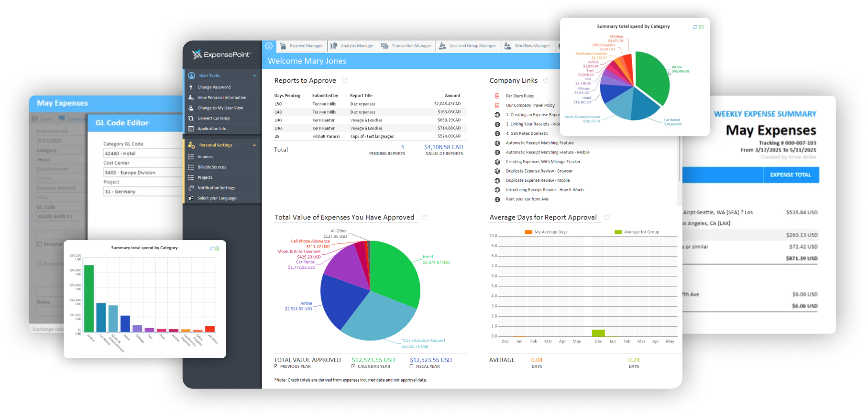This screenshot has width=868, height=418.
Task: Click the Expense Total button
Action: [791, 175]
